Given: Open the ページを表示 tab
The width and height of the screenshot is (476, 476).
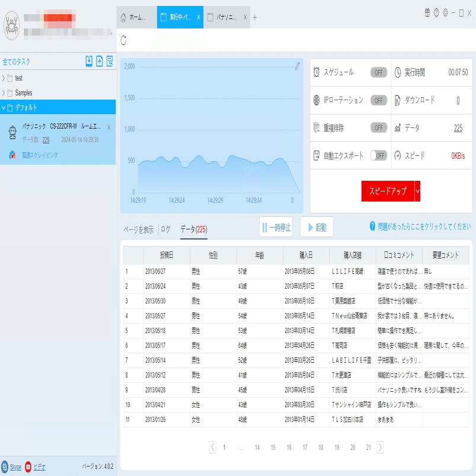Looking at the screenshot, I should tap(139, 229).
